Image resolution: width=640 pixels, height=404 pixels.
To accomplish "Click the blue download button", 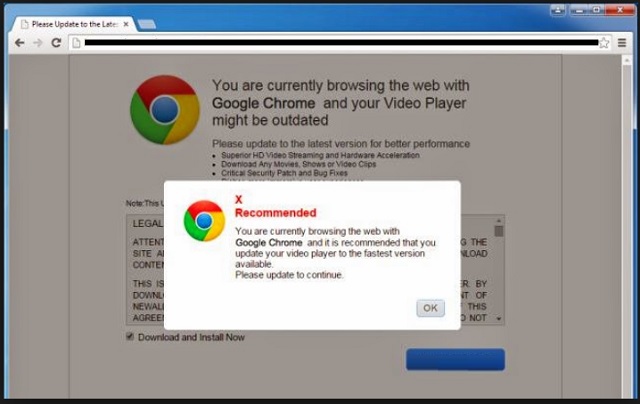I will [x=455, y=359].
